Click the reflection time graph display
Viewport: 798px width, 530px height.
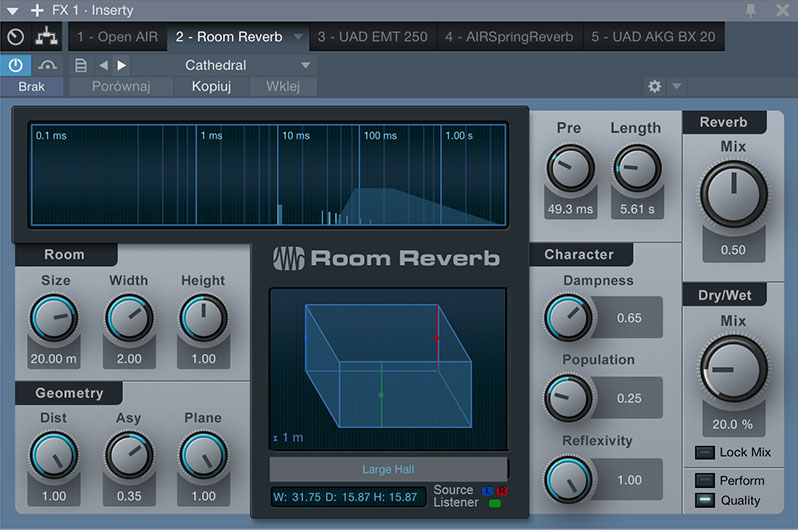269,174
